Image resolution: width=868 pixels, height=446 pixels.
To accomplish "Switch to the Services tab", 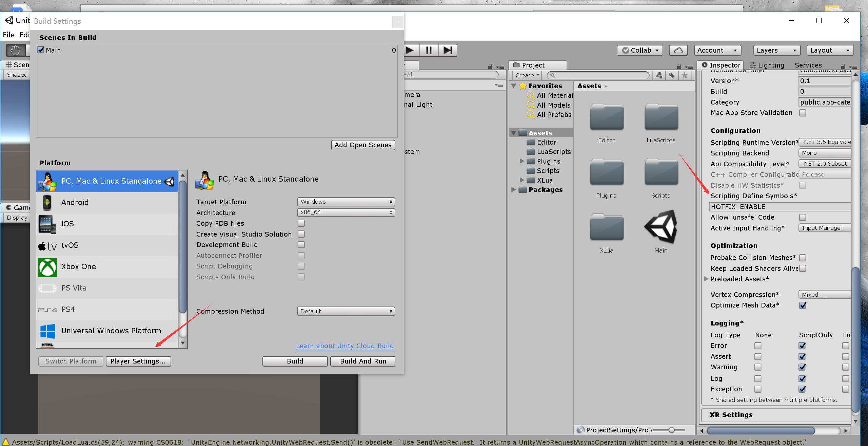I will [808, 65].
